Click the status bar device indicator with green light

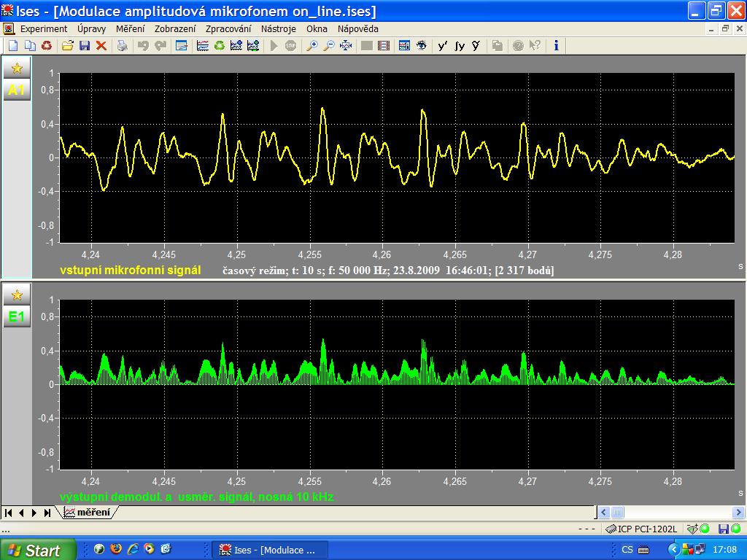pyautogui.click(x=698, y=529)
